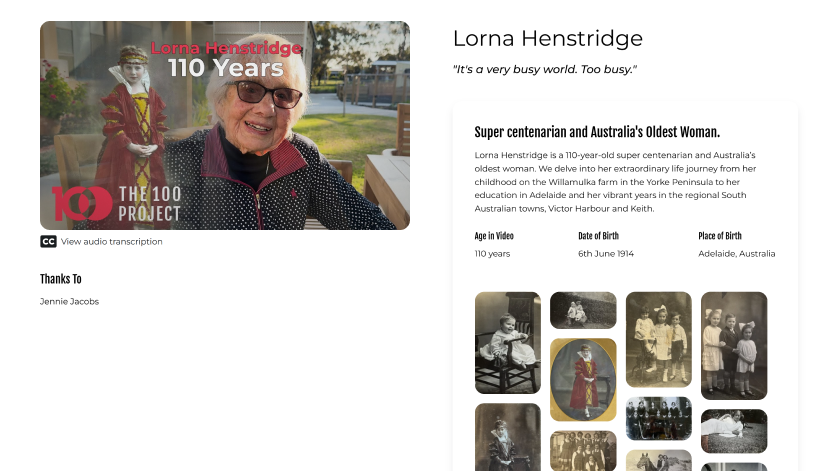Open school group photo in dark uniforms
Viewport: 838px width, 471px height.
click(658, 419)
